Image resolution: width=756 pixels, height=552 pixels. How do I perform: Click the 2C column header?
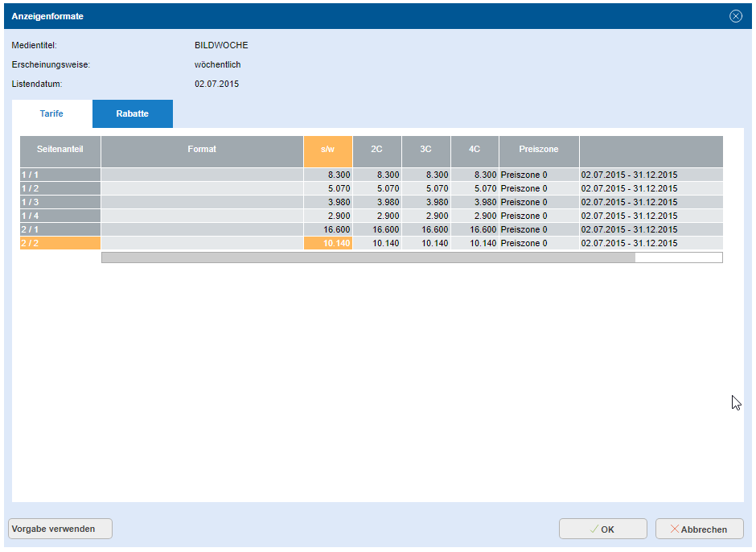pos(376,150)
